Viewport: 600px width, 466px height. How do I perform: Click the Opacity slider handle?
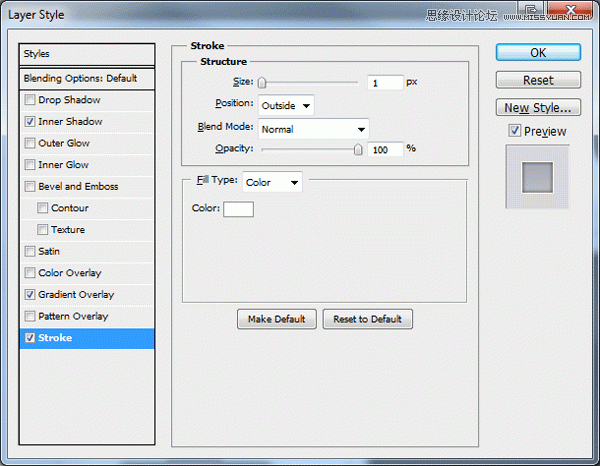pyautogui.click(x=358, y=149)
